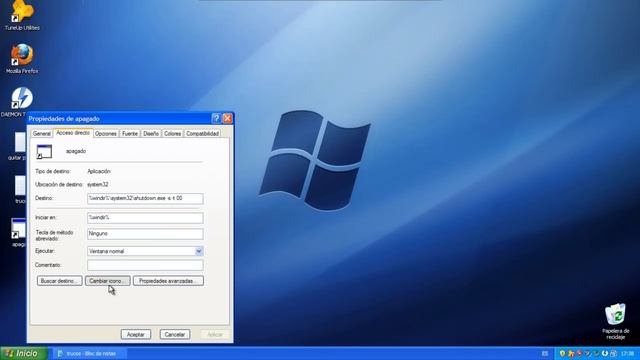
Task: Click the yellow TuneUp tray icon
Action: (x=571, y=353)
